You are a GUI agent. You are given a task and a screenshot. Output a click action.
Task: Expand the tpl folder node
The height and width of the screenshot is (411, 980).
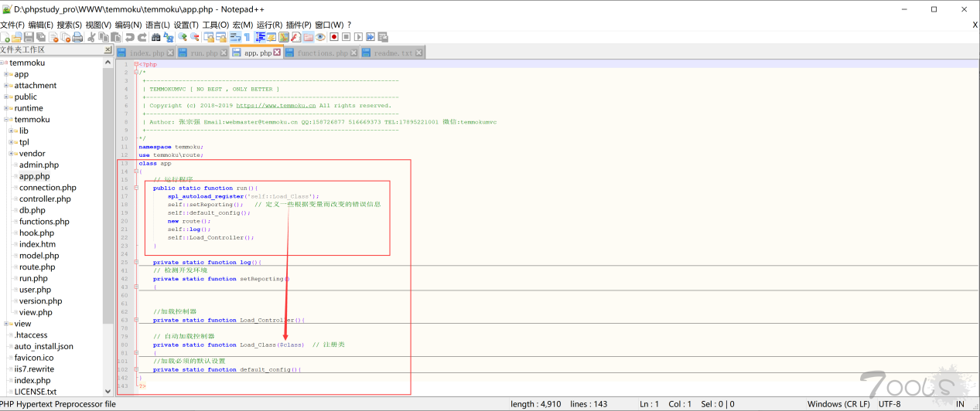[x=11, y=142]
